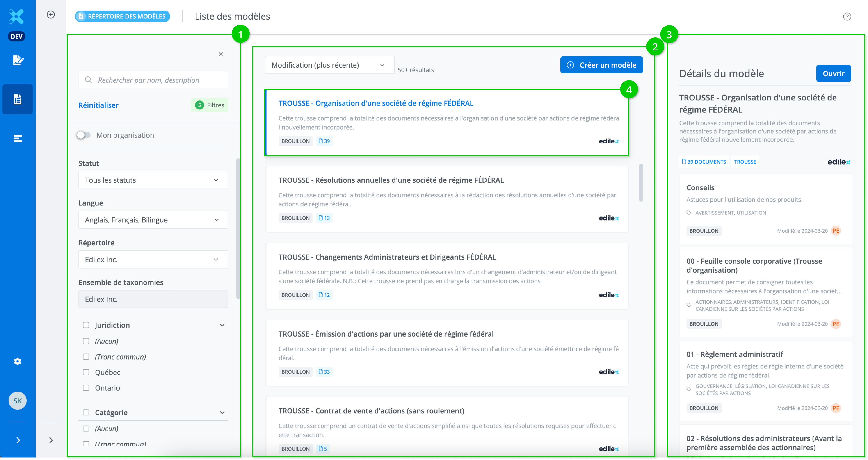The image size is (868, 460).
Task: Click the text lines sidebar icon
Action: [x=18, y=138]
